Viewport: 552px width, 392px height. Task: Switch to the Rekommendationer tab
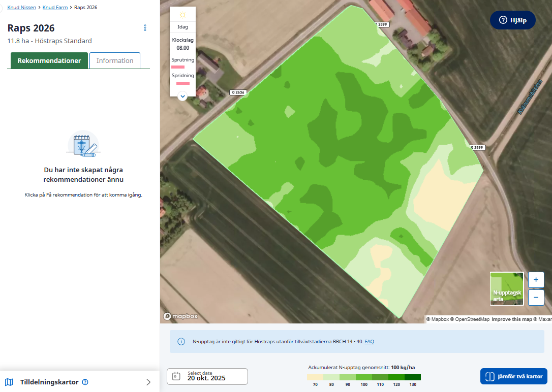click(x=49, y=60)
